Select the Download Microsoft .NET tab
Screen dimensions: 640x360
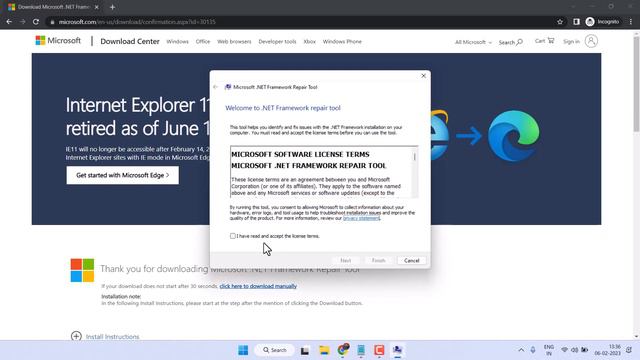(x=53, y=7)
